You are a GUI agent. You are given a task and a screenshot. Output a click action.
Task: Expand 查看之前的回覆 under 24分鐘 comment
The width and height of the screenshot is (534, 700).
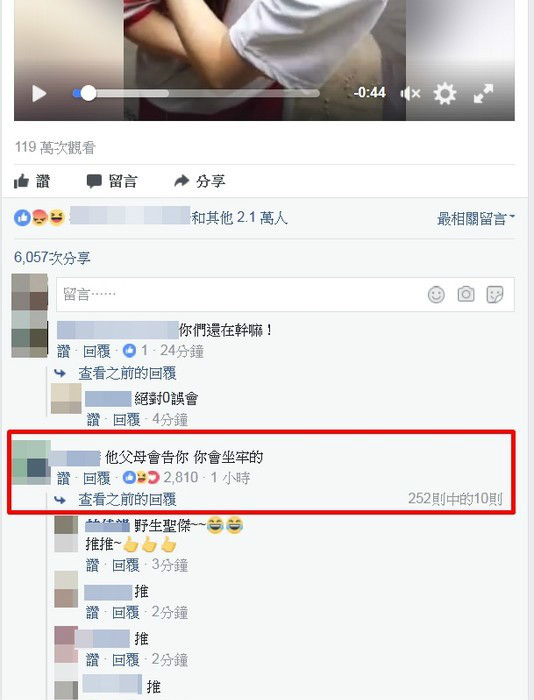[x=127, y=373]
